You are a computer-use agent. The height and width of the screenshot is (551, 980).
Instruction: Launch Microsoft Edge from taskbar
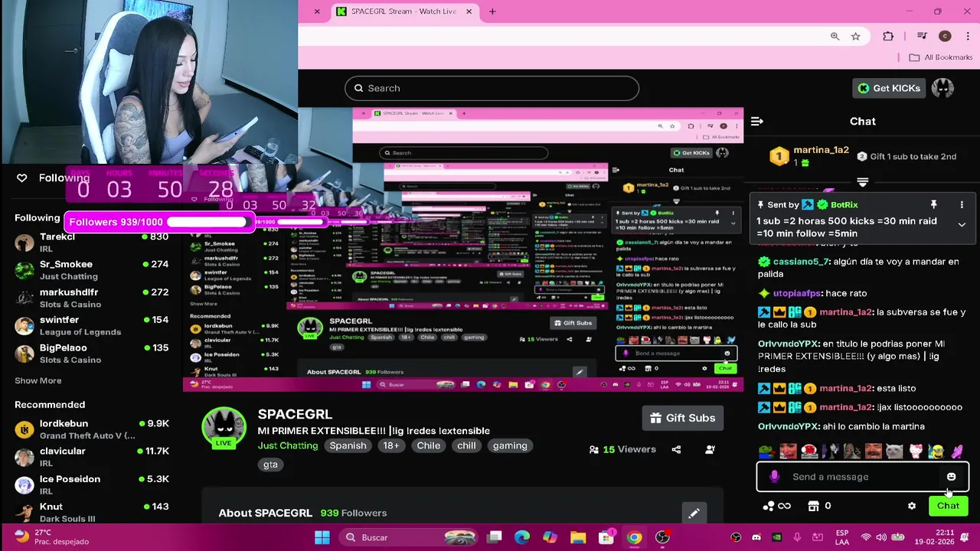point(522,537)
